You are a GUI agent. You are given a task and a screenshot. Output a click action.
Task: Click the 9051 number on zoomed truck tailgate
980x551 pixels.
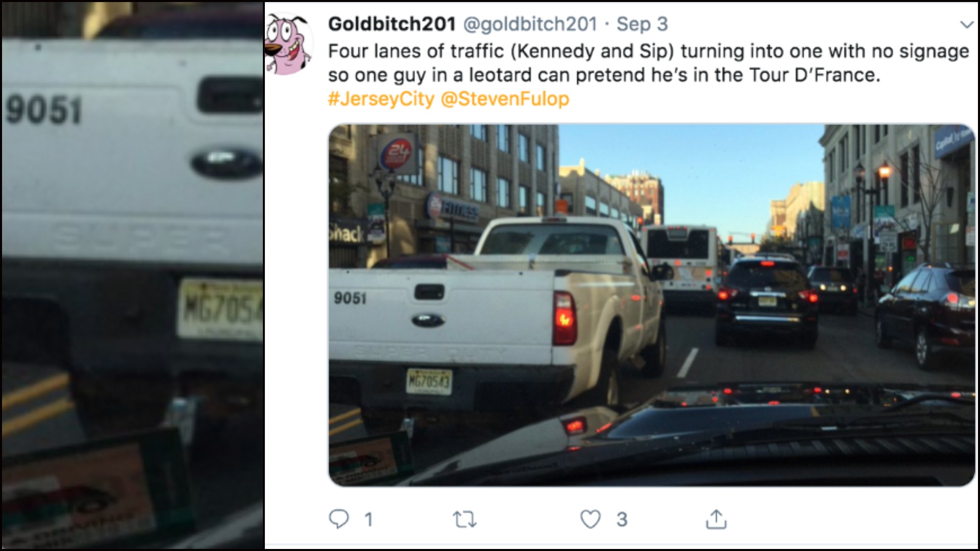[x=44, y=110]
